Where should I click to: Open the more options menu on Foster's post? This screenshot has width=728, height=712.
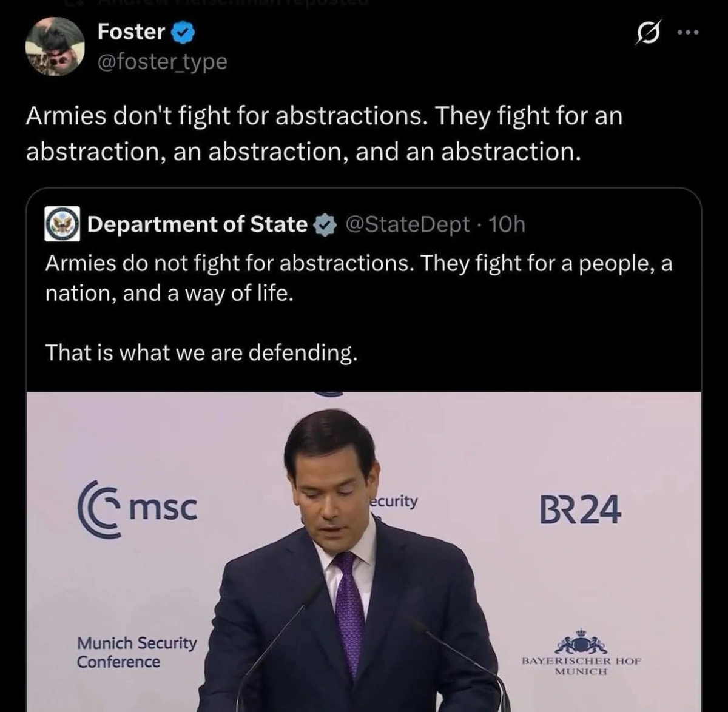click(688, 33)
